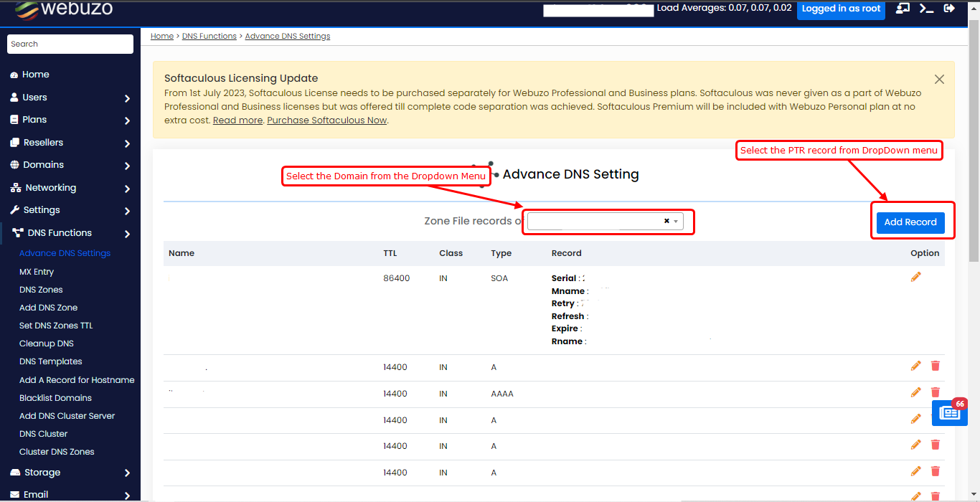
Task: Edit the AAAA record with pencil icon
Action: [915, 392]
